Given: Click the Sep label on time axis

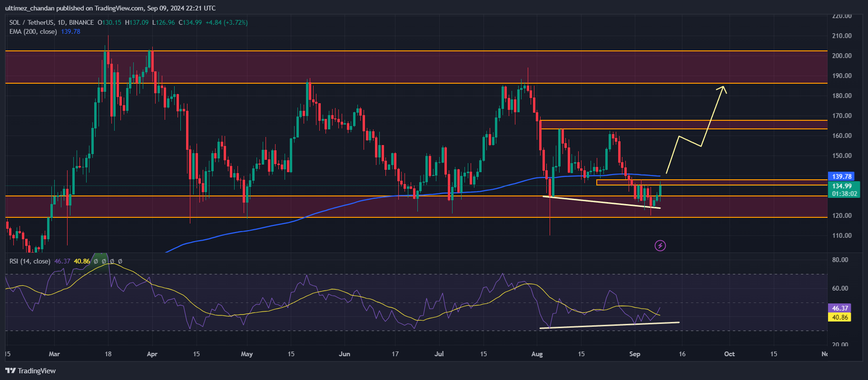Looking at the screenshot, I should tap(635, 354).
